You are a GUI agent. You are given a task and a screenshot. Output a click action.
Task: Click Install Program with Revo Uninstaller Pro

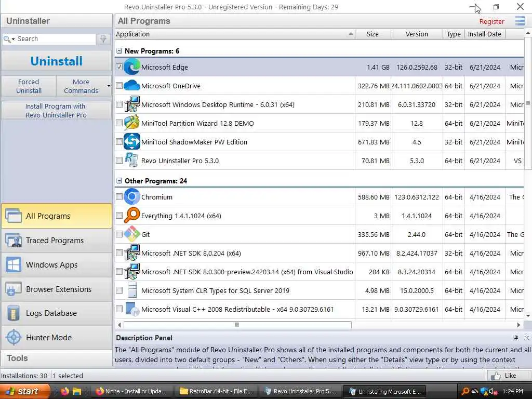[56, 111]
